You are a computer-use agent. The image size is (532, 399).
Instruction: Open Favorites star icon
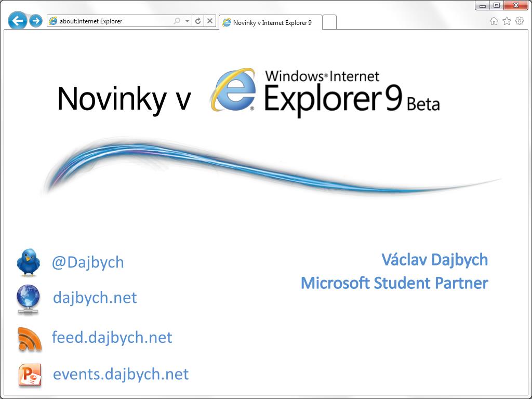507,21
